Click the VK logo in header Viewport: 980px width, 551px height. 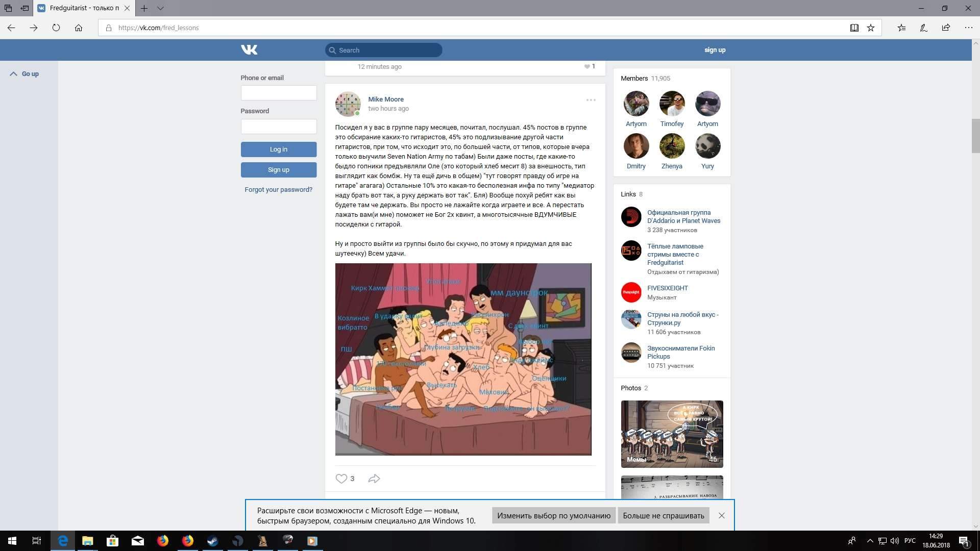tap(249, 49)
